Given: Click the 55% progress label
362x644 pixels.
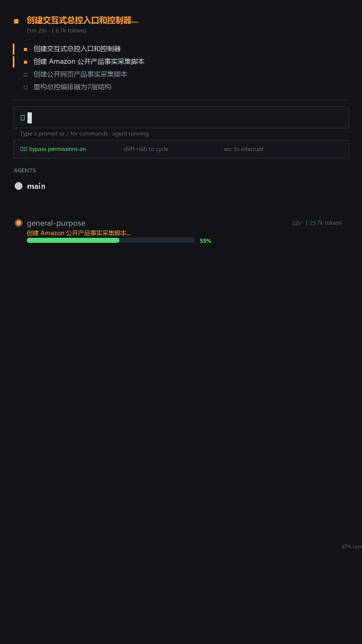Looking at the screenshot, I should pyautogui.click(x=205, y=241).
